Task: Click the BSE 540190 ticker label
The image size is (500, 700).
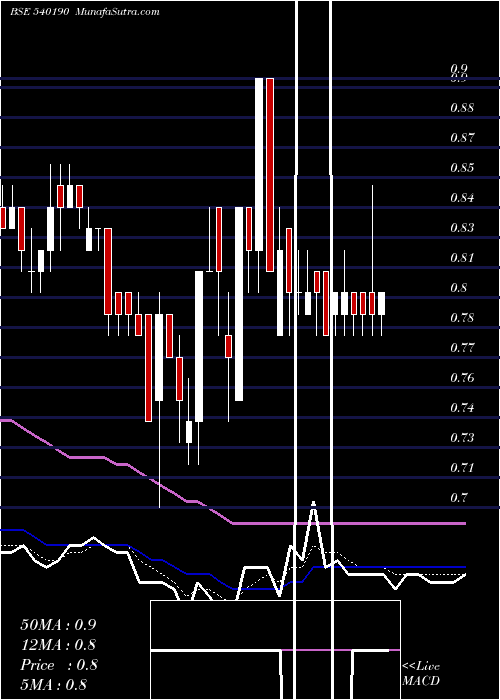Action: tap(39, 11)
